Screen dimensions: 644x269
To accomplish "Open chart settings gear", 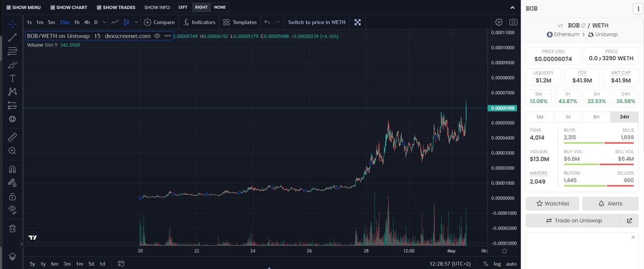I will pyautogui.click(x=499, y=23).
